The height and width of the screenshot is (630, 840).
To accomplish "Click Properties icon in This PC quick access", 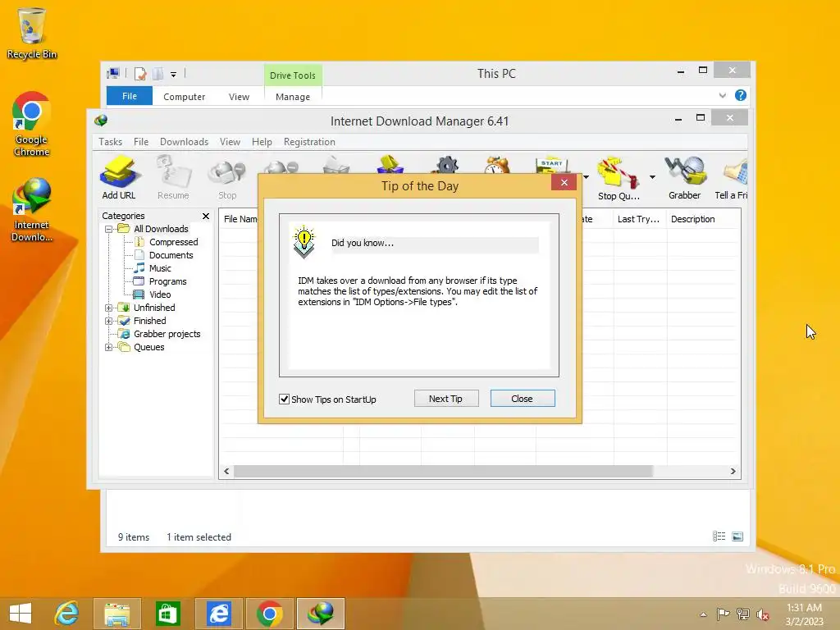I will (x=140, y=73).
